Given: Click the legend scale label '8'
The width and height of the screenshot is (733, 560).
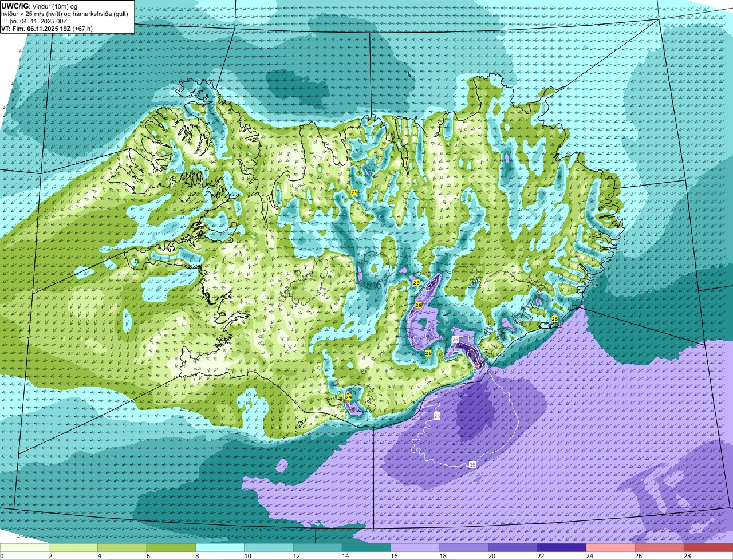Looking at the screenshot, I should 196,556.
